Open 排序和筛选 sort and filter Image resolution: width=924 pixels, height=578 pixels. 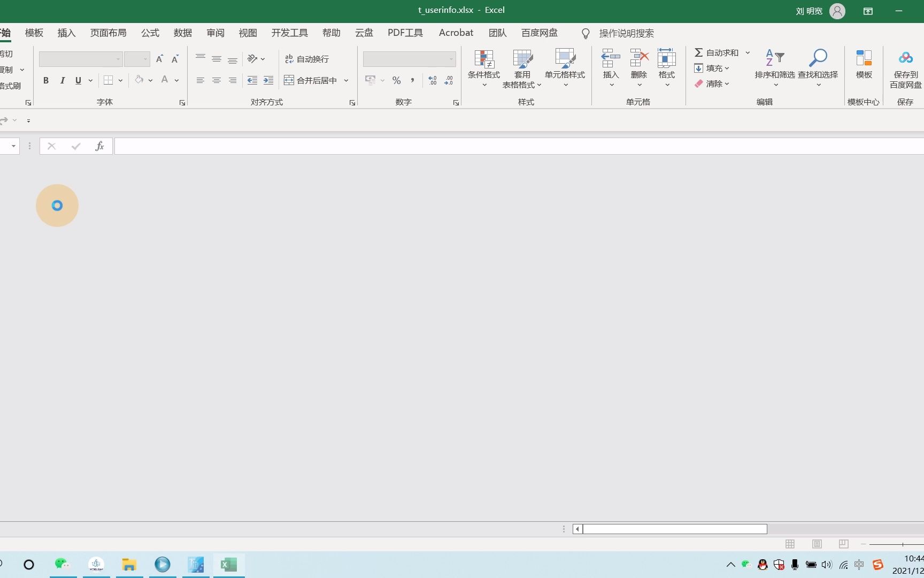click(x=775, y=68)
